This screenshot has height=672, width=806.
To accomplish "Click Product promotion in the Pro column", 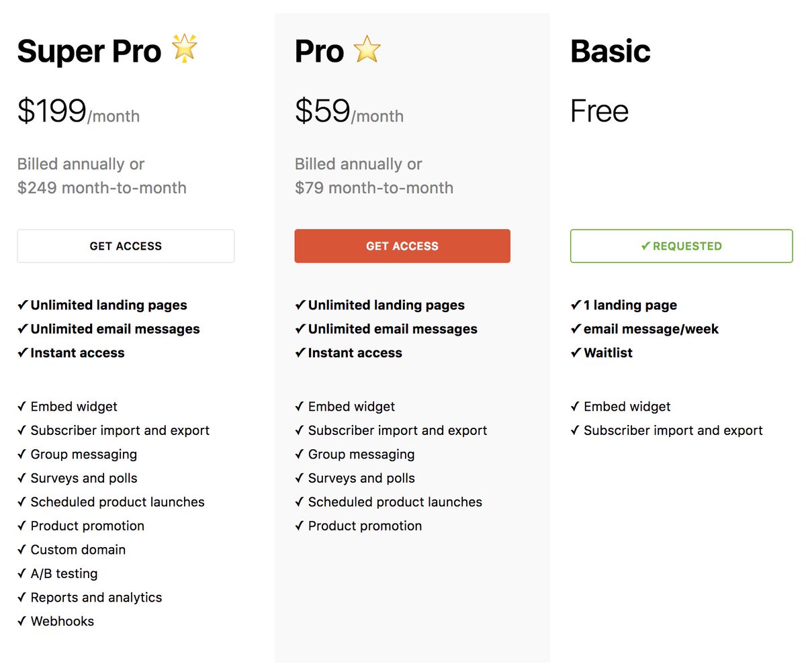I will [365, 526].
